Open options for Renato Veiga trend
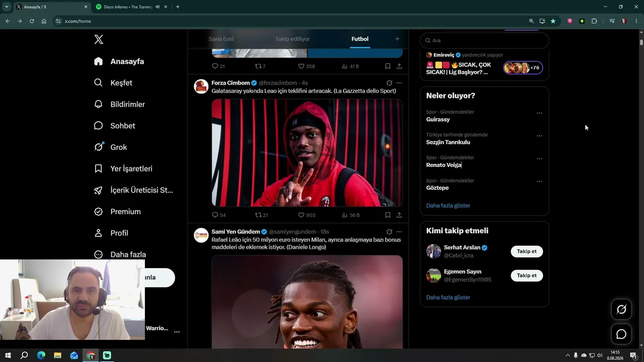This screenshot has width=644, height=362. pyautogui.click(x=539, y=158)
